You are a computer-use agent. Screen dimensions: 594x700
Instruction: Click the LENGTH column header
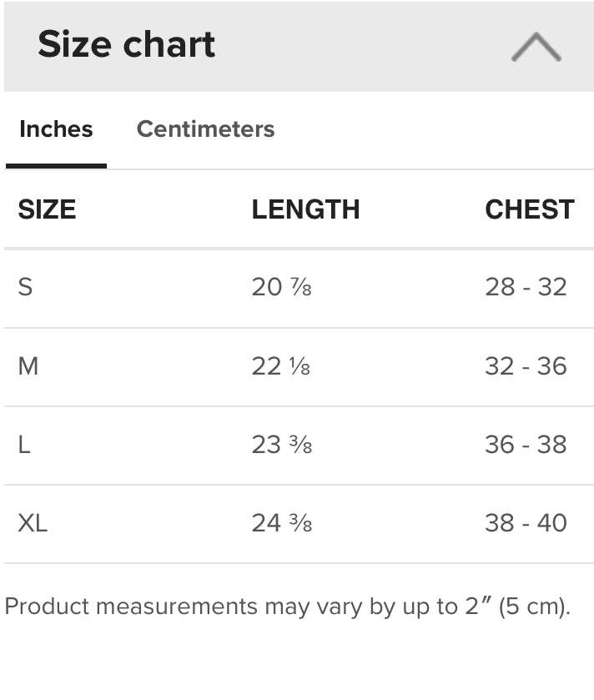[305, 209]
